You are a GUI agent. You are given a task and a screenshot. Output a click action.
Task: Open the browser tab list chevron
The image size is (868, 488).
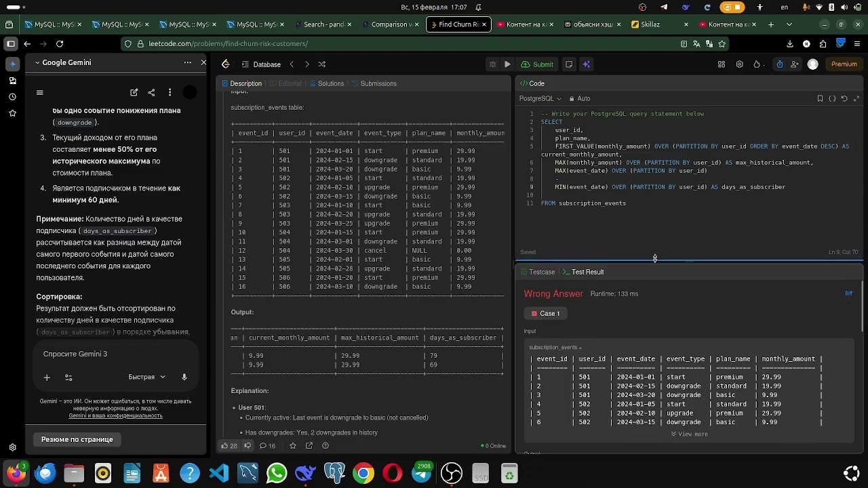pos(789,24)
